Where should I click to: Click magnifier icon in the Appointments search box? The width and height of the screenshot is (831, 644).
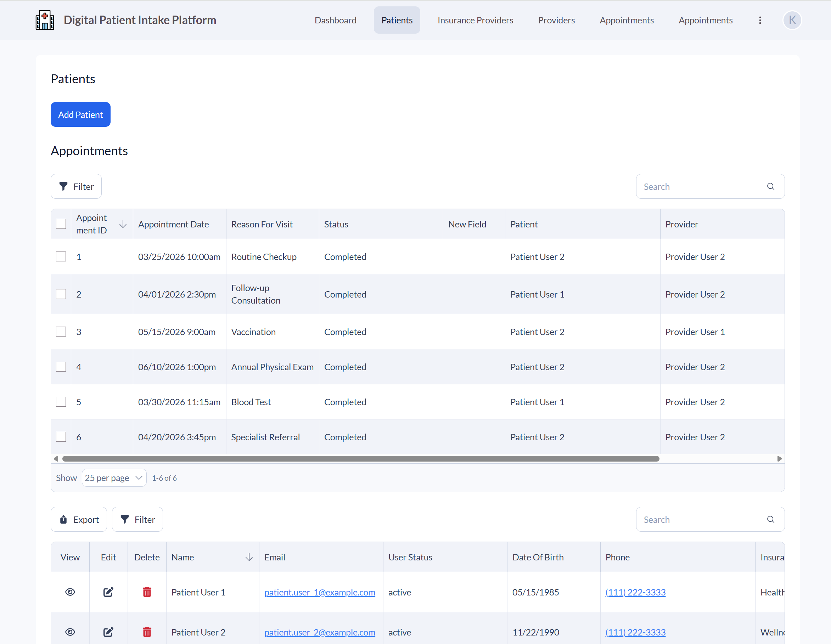pos(770,186)
